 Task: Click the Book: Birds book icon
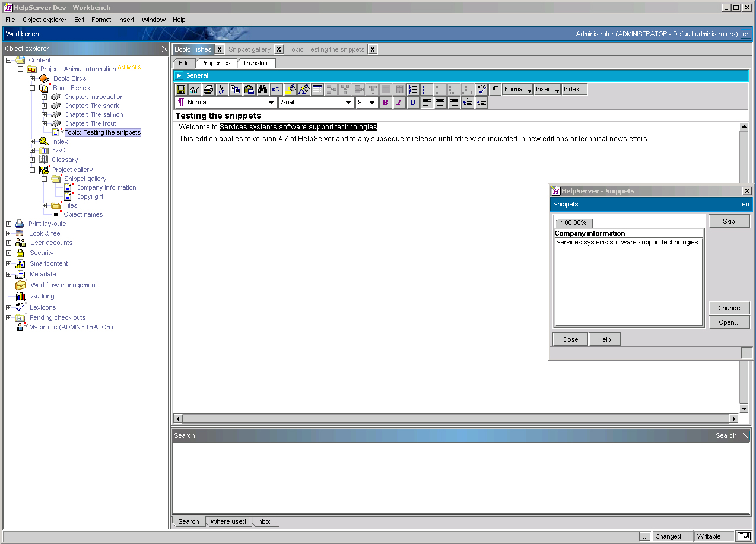(x=44, y=78)
